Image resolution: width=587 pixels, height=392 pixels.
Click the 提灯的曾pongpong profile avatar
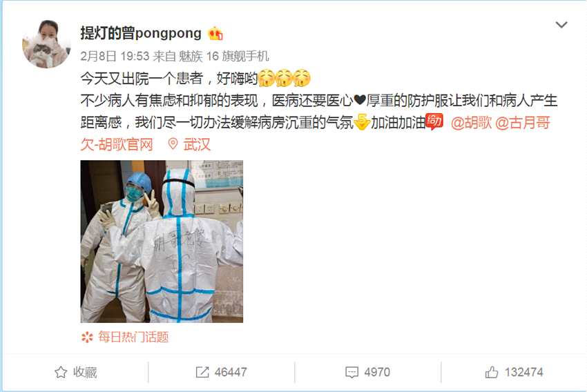pyautogui.click(x=46, y=43)
